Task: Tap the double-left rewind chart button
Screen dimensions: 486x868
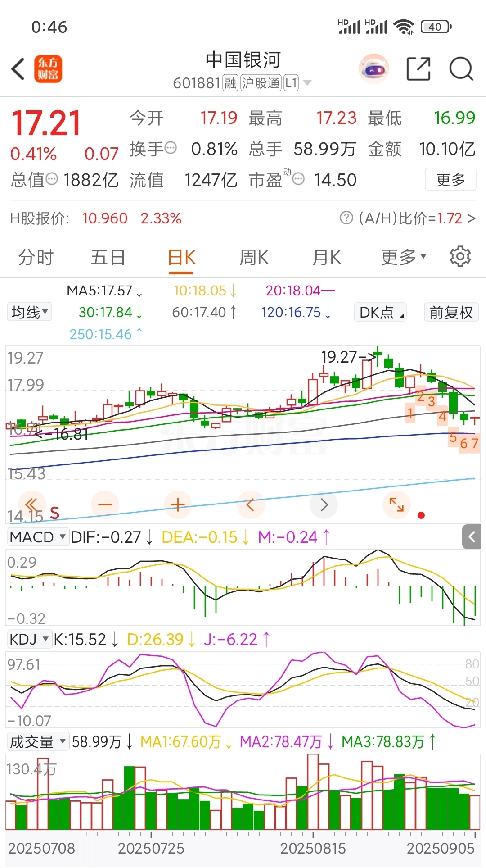Action: point(32,504)
